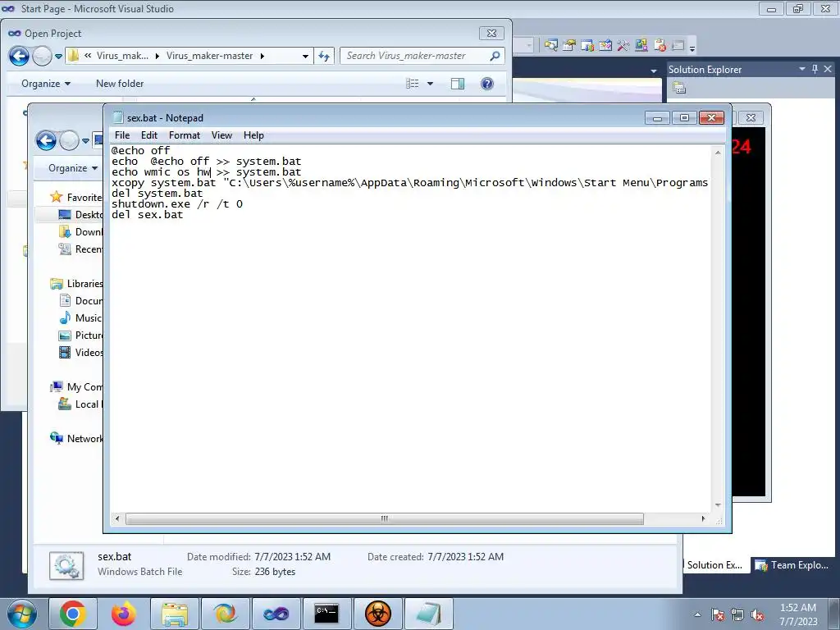The width and height of the screenshot is (840, 630).
Task: Click the Notepad icon on the taskbar
Action: (x=428, y=614)
